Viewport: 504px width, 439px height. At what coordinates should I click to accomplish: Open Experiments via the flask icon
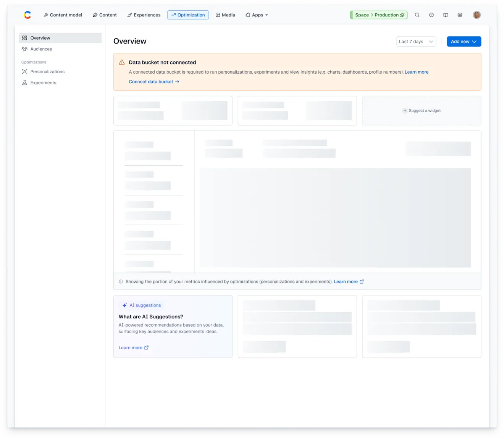pos(24,82)
